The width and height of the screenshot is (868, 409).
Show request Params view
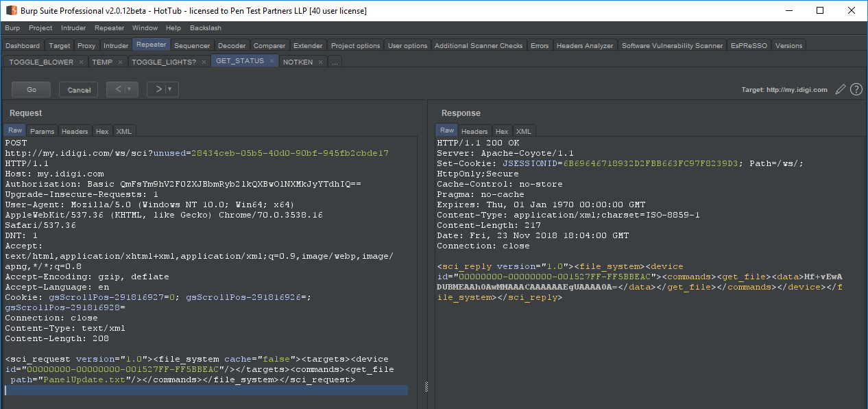[x=42, y=131]
